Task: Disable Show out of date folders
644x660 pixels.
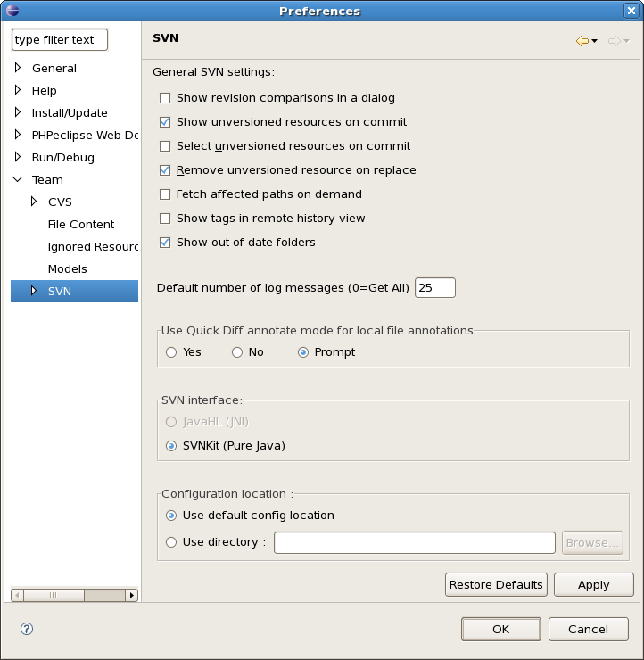Action: (165, 243)
